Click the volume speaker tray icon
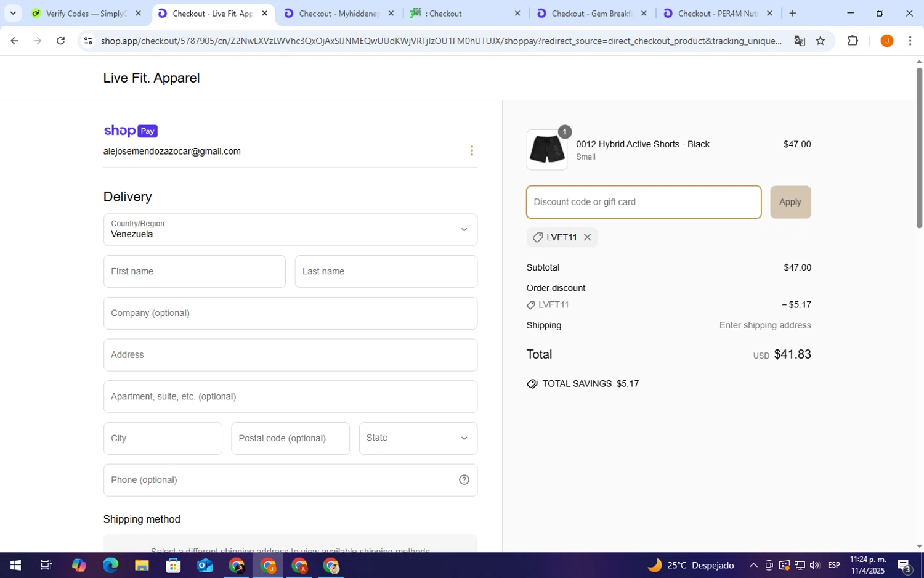The width and height of the screenshot is (924, 578). point(815,565)
